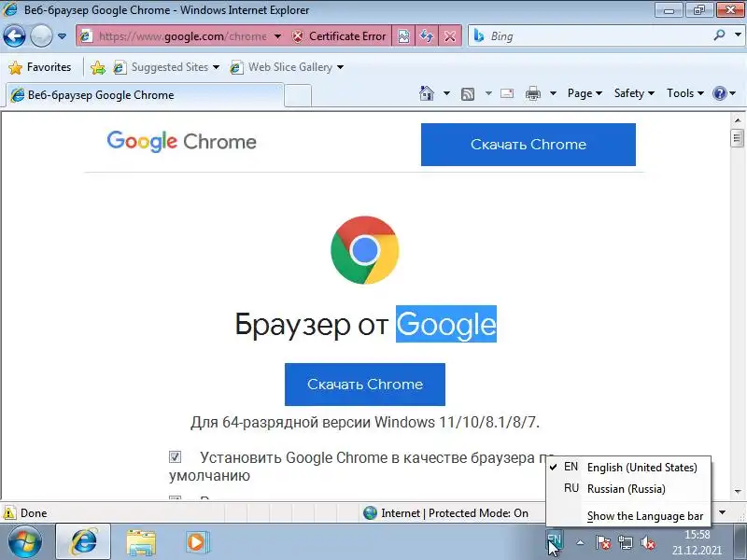Click the Home toolbar icon
Screen dimensions: 747x560
click(x=427, y=93)
